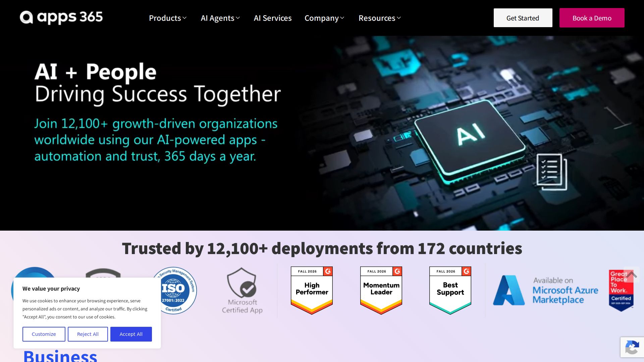Click the partially visible 'Business' heading
This screenshot has width=644, height=362.
pyautogui.click(x=60, y=356)
